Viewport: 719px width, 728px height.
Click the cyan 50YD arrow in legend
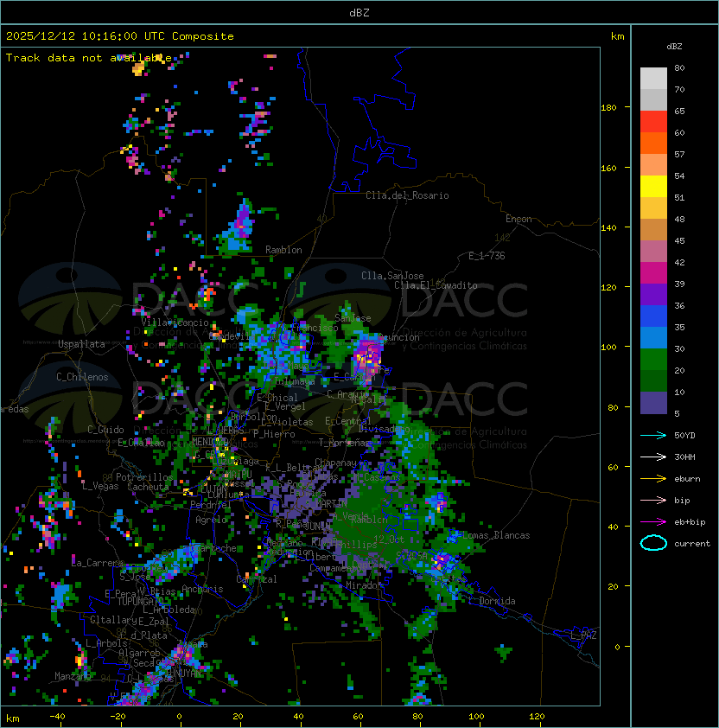pos(653,435)
